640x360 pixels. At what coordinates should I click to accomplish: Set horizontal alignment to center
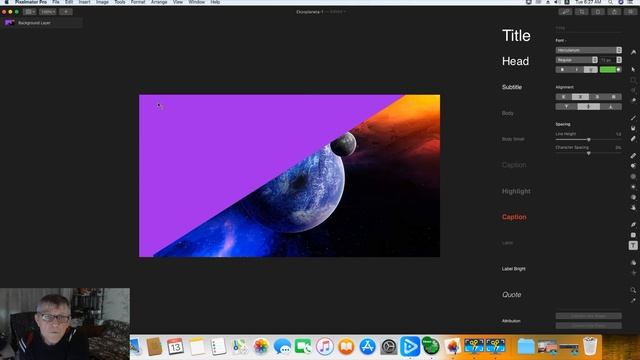[x=580, y=97]
